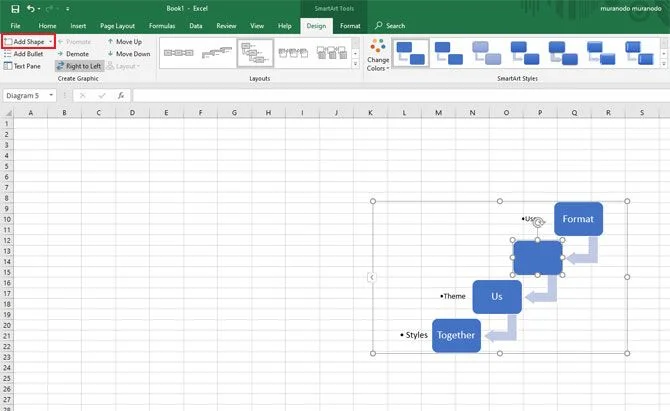This screenshot has height=411, width=670.
Task: Open the Undo history dropdown arrow
Action: [39, 9]
